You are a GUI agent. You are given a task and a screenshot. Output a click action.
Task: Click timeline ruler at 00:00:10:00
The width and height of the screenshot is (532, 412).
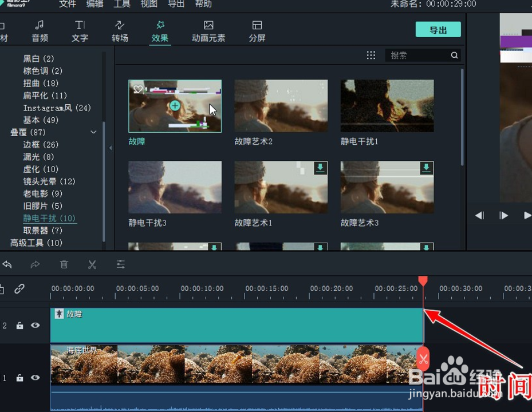202,289
